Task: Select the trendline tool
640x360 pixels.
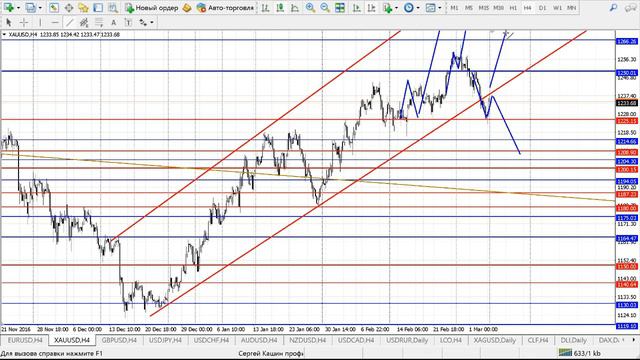Action: pyautogui.click(x=70, y=22)
